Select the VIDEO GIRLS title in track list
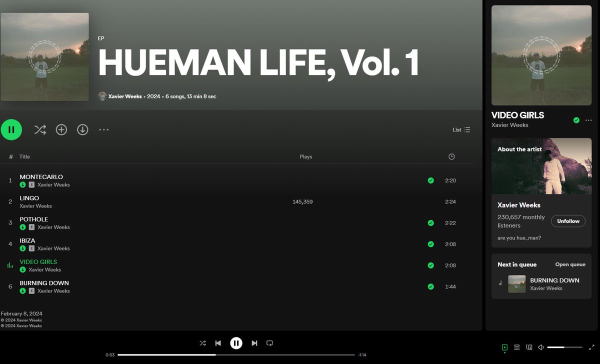This screenshot has width=600, height=364. tap(38, 261)
